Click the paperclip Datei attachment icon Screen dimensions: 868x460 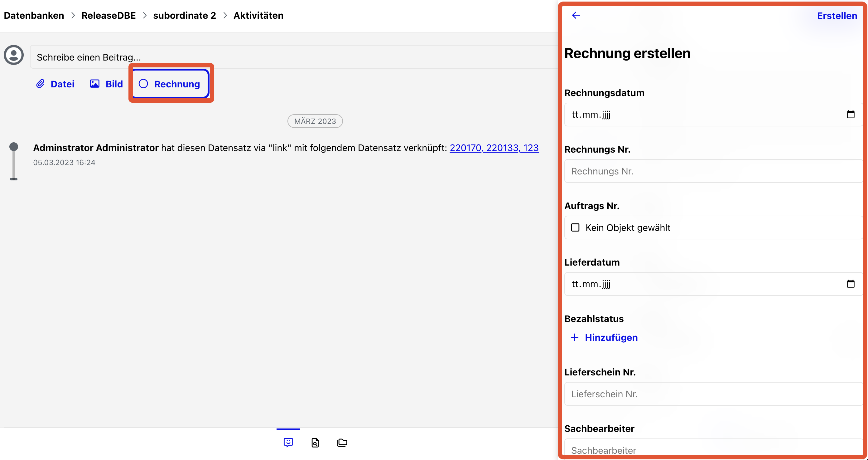tap(41, 84)
